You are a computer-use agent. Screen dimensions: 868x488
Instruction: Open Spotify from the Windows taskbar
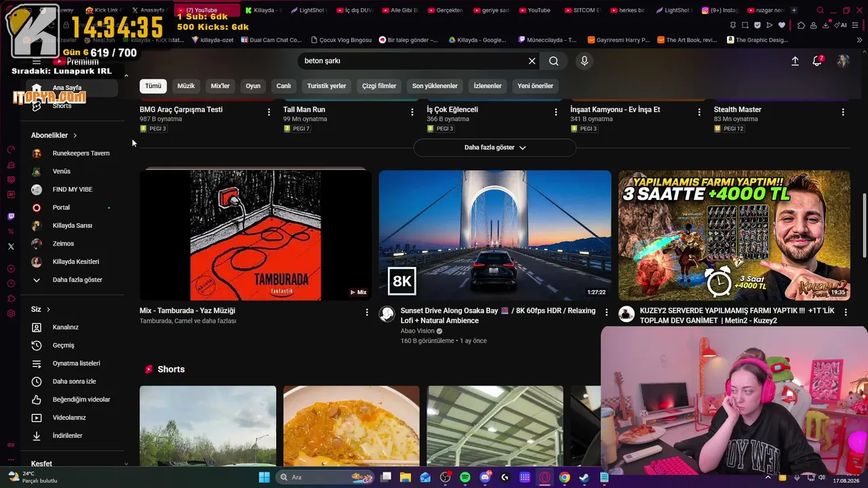coord(465,477)
